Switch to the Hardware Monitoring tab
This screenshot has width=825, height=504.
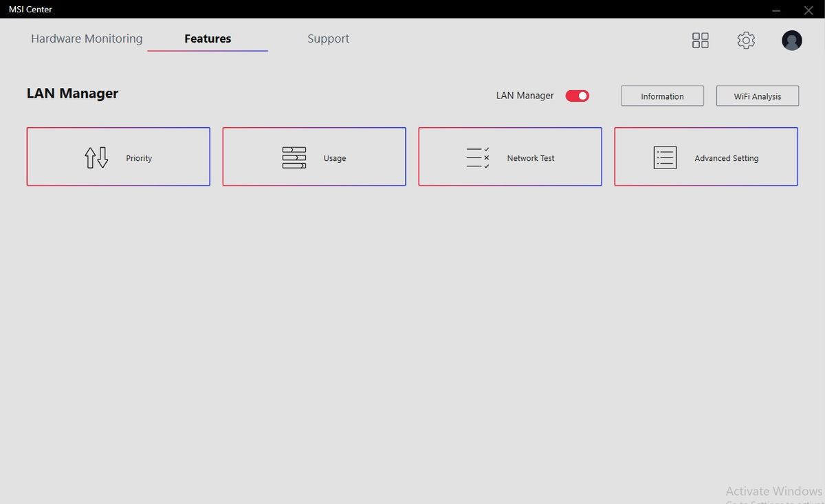(87, 39)
